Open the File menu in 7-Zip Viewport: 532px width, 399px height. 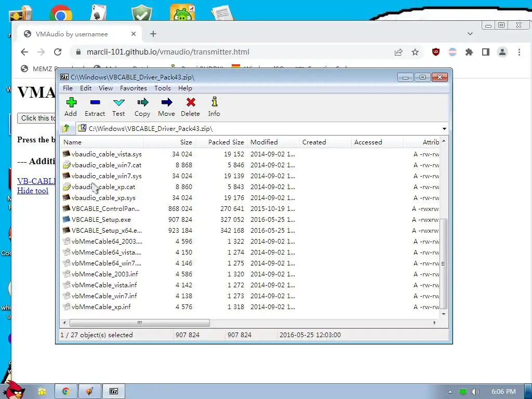point(68,88)
